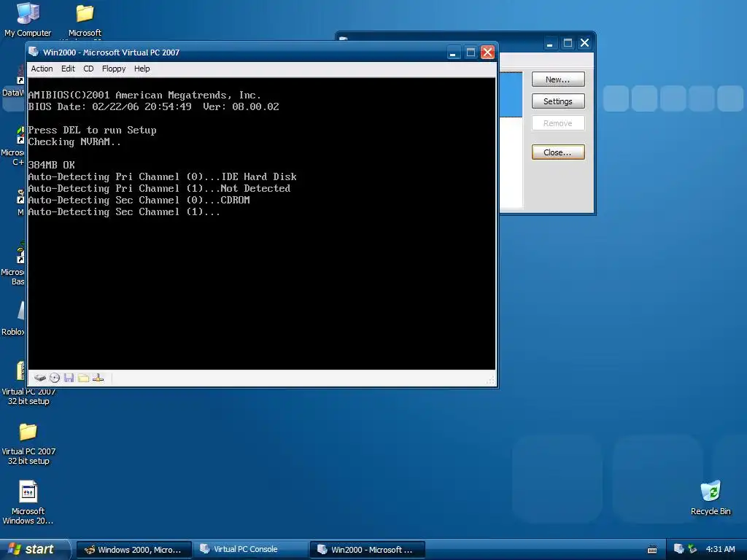Click the Remove button in Virtual PC Console

[558, 123]
